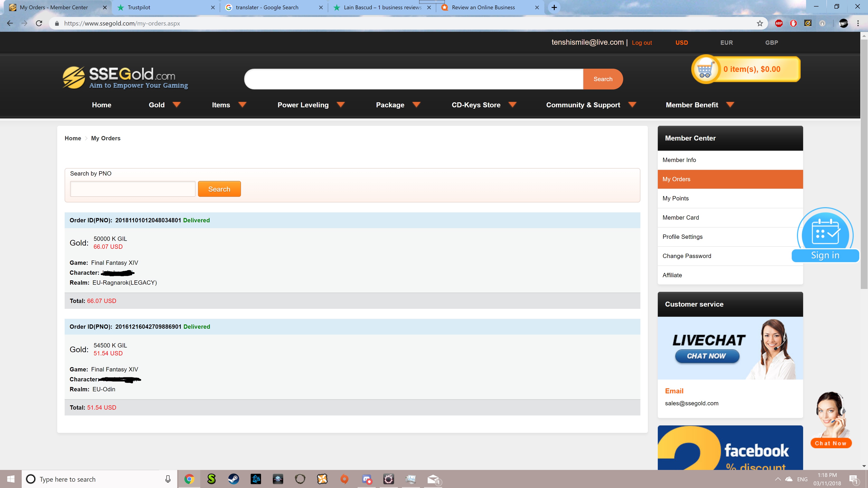Click the Search by PNO button
868x488 pixels.
click(219, 189)
